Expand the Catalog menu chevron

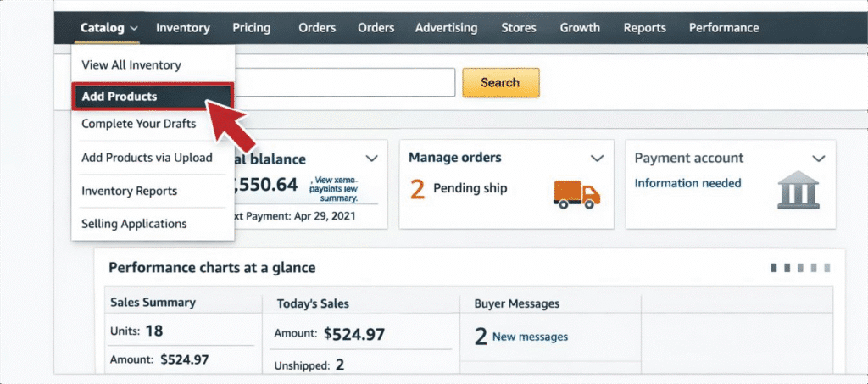coord(136,28)
